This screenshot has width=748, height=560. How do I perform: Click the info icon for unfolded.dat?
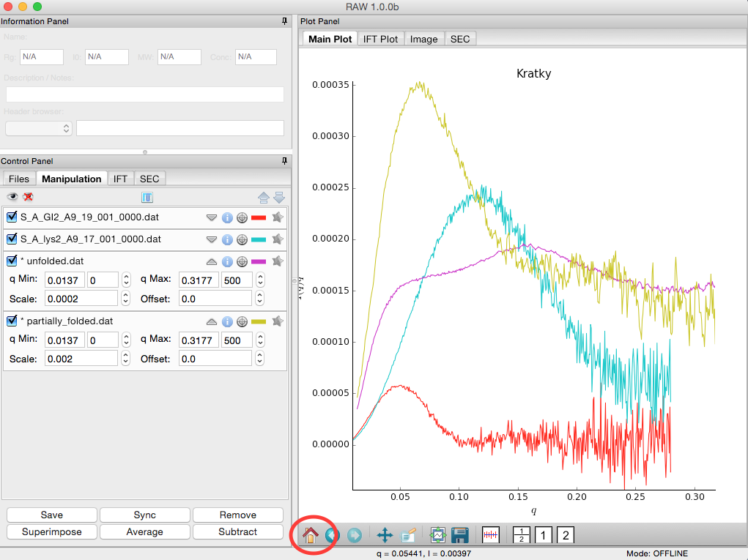[228, 261]
